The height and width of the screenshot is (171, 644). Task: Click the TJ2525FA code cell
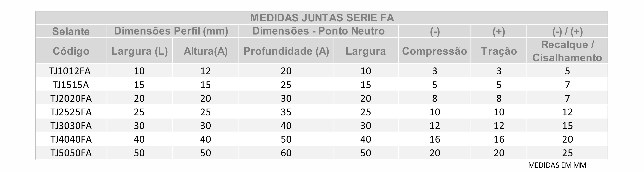tap(71, 112)
